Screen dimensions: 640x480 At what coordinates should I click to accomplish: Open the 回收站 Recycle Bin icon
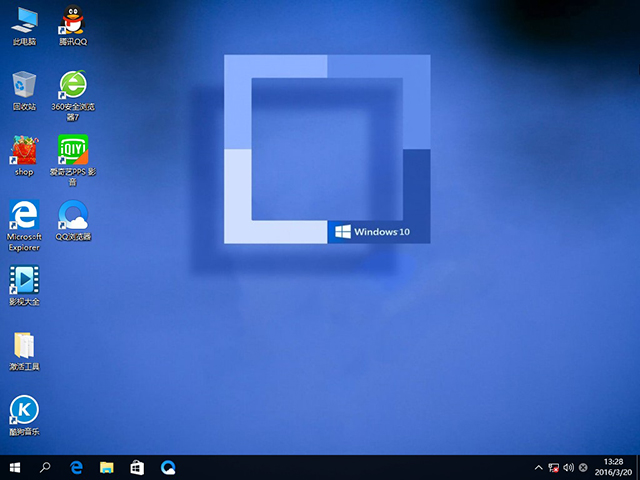24,84
